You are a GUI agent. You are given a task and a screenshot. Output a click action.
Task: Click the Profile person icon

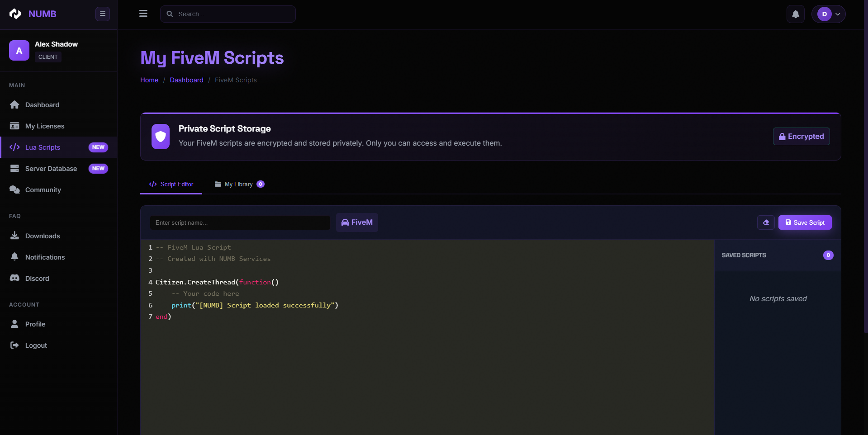point(14,324)
